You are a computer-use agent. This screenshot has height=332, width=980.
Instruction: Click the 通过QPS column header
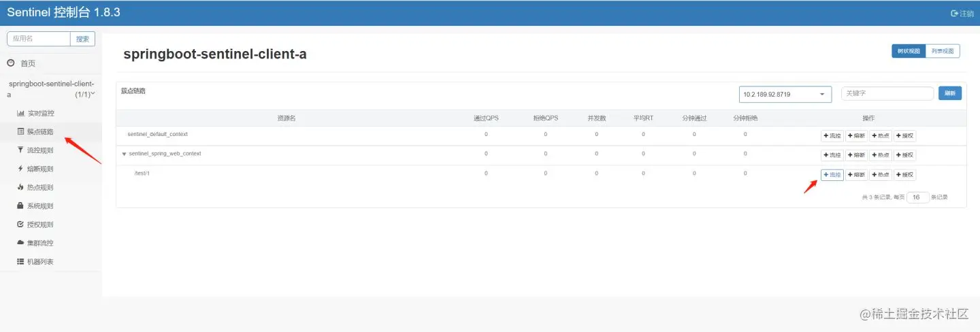(486, 118)
